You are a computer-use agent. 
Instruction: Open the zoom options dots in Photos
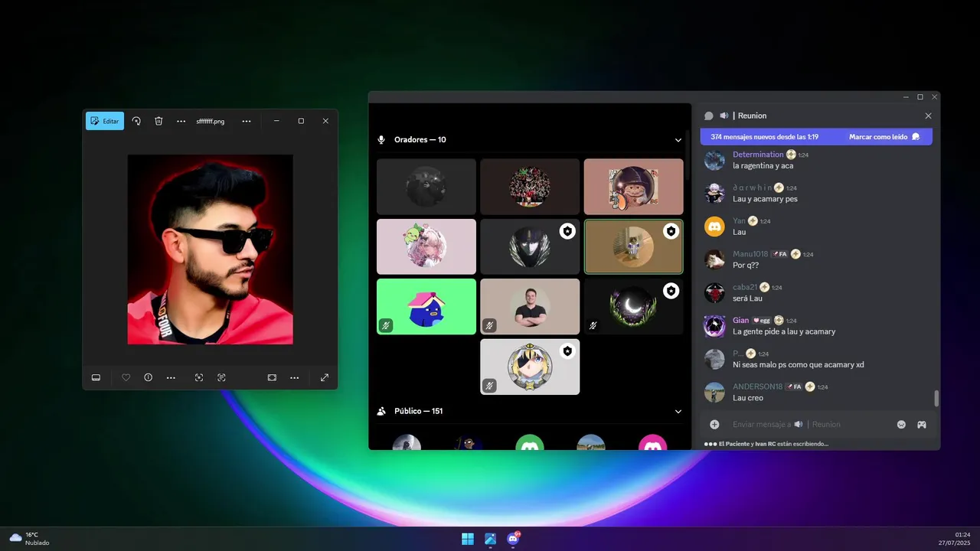(294, 377)
